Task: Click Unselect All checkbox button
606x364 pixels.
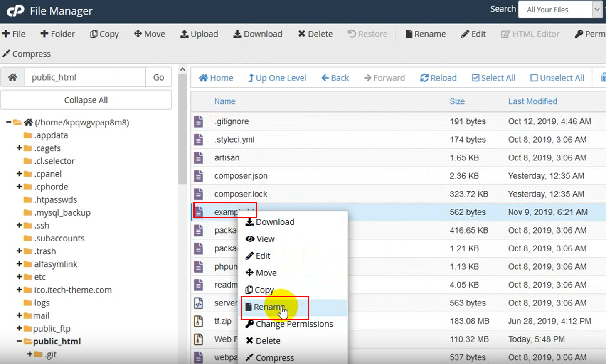Action: click(557, 78)
